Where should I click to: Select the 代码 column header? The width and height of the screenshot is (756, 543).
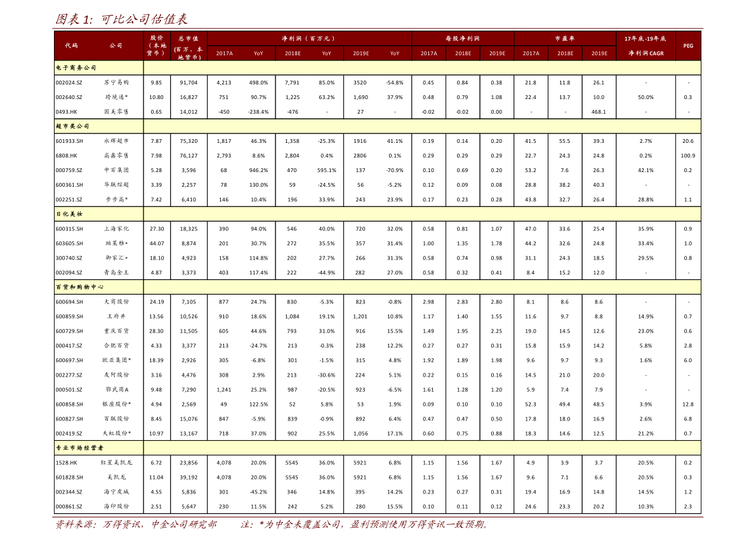coord(71,46)
